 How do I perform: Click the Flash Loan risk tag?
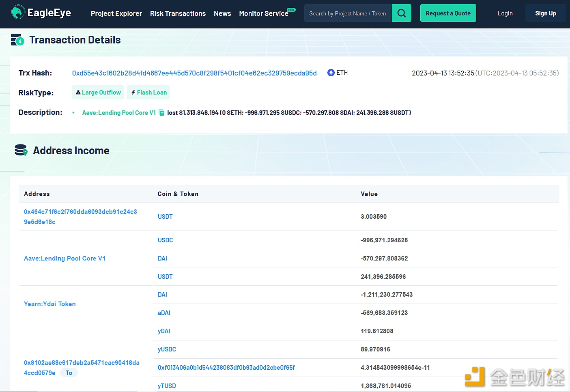(x=148, y=93)
